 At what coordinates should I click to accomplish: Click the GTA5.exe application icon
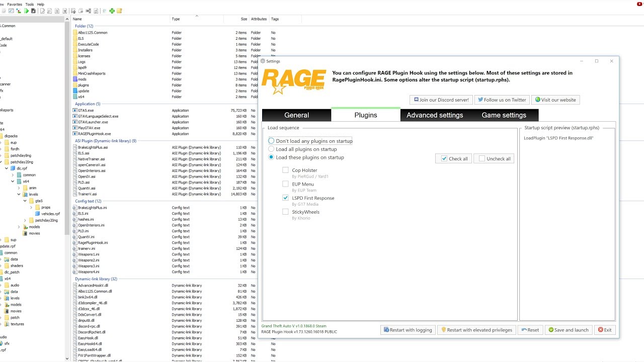coord(75,110)
